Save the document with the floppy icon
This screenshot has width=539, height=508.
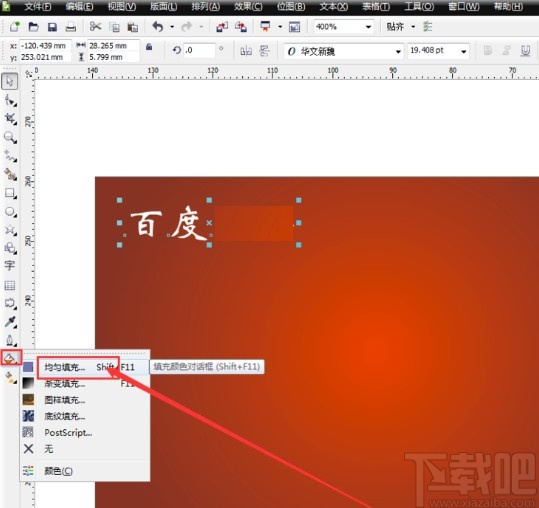pos(52,27)
